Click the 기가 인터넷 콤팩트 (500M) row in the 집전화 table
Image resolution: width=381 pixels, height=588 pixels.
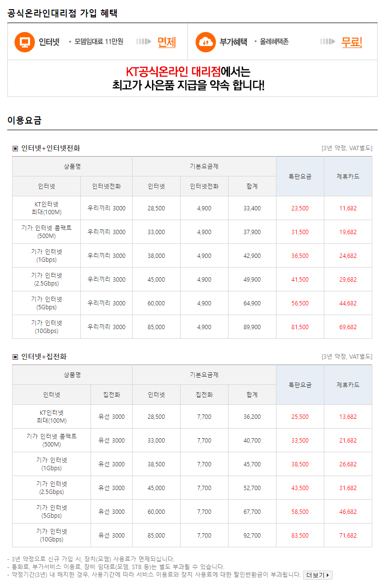click(x=192, y=440)
